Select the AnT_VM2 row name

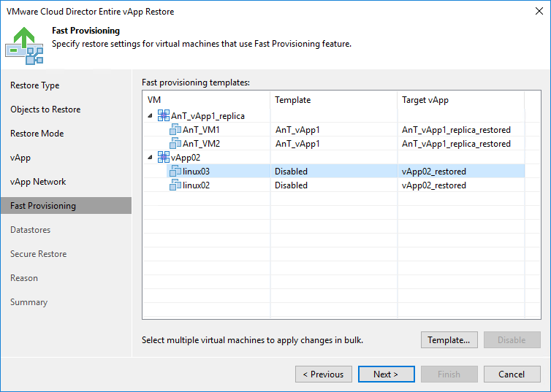tap(202, 143)
